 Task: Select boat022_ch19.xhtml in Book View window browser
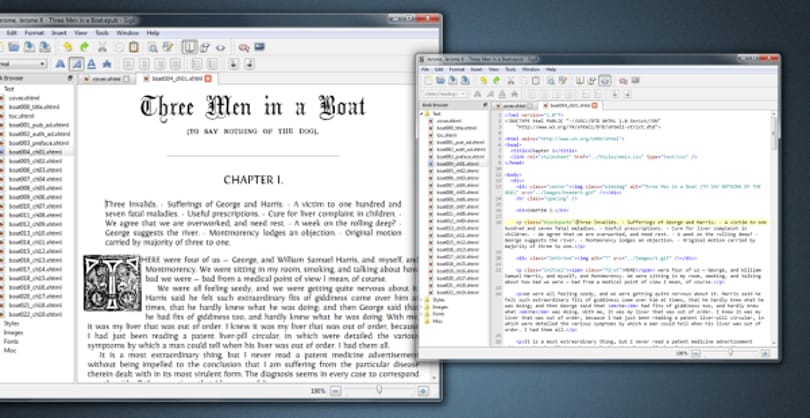click(x=35, y=314)
